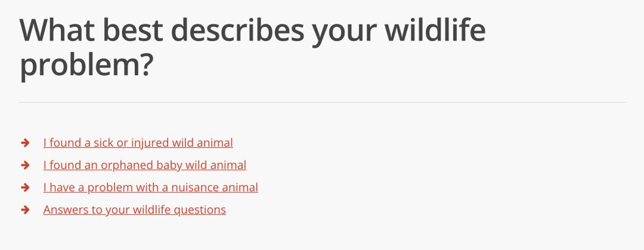Select the sick or injured wild animal option
This screenshot has width=644, height=250.
point(138,143)
